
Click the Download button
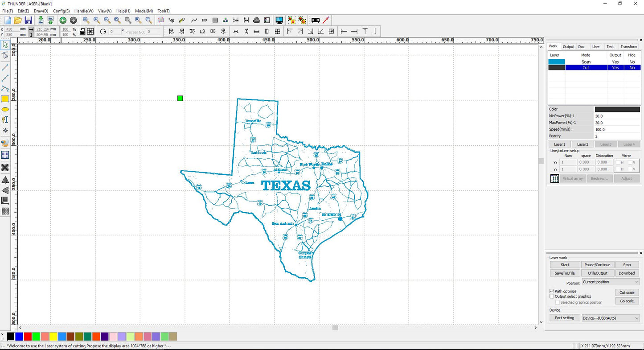(627, 273)
